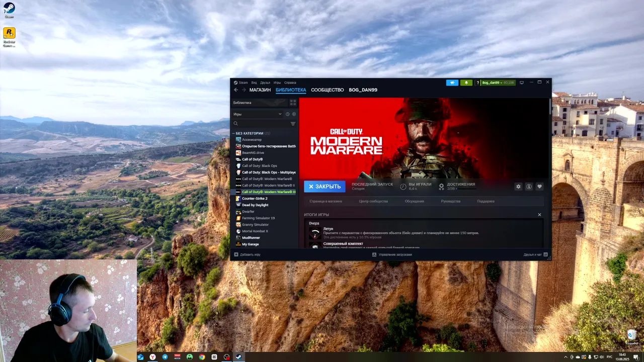Open CapCut in taskbar

[x=214, y=357]
